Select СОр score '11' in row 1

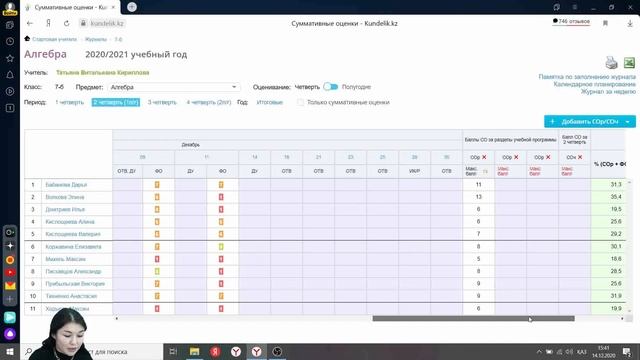coord(479,185)
